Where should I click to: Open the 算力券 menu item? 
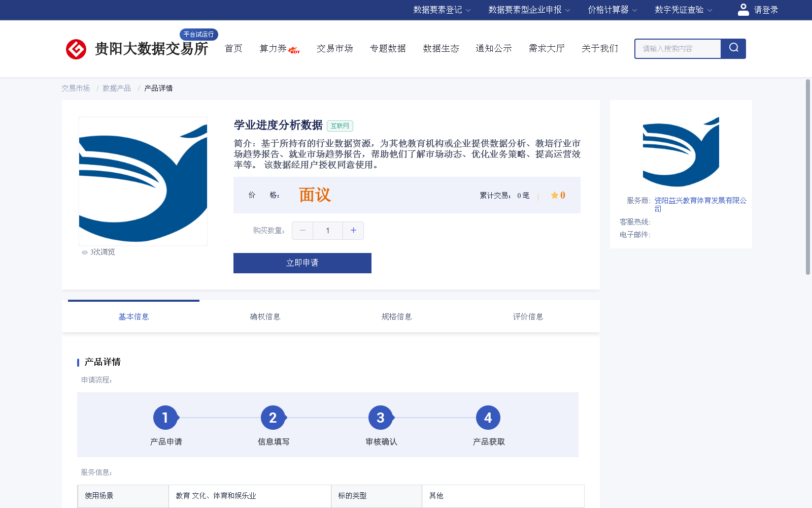[273, 48]
